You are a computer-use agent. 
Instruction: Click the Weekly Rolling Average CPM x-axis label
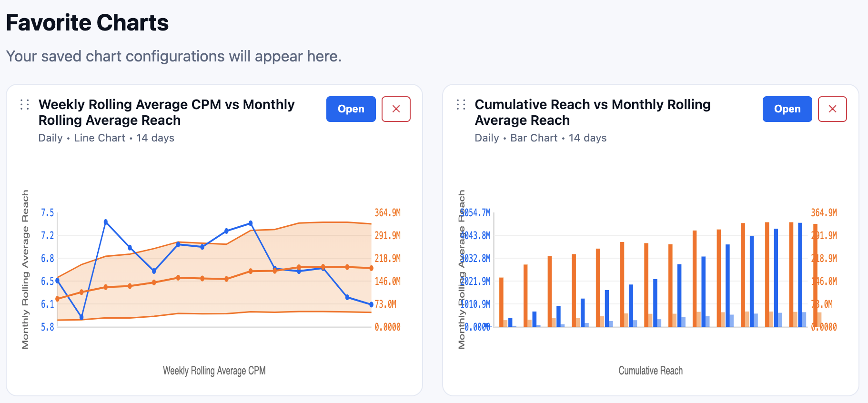(x=214, y=371)
